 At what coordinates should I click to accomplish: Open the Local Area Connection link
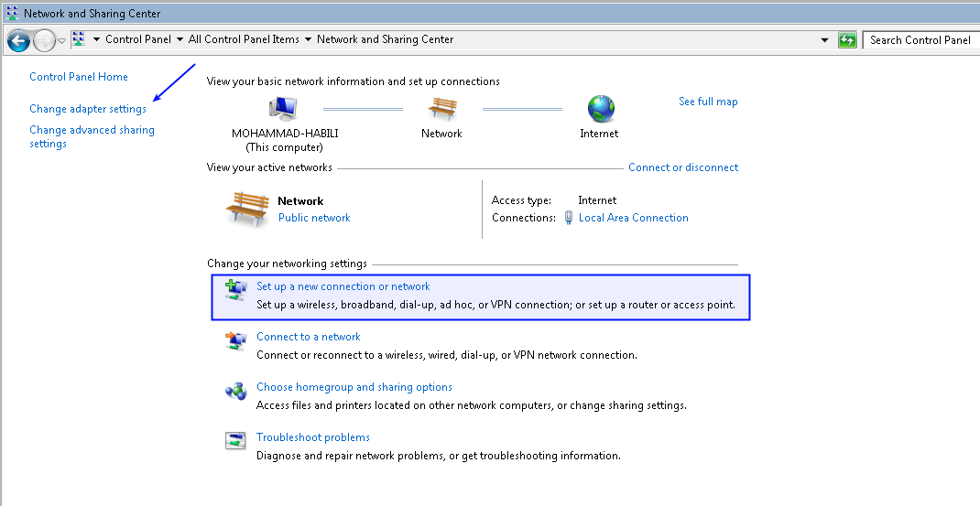pyautogui.click(x=633, y=218)
